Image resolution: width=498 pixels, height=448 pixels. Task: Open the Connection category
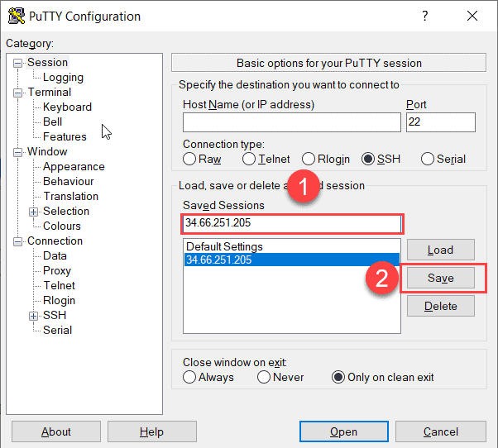(55, 241)
